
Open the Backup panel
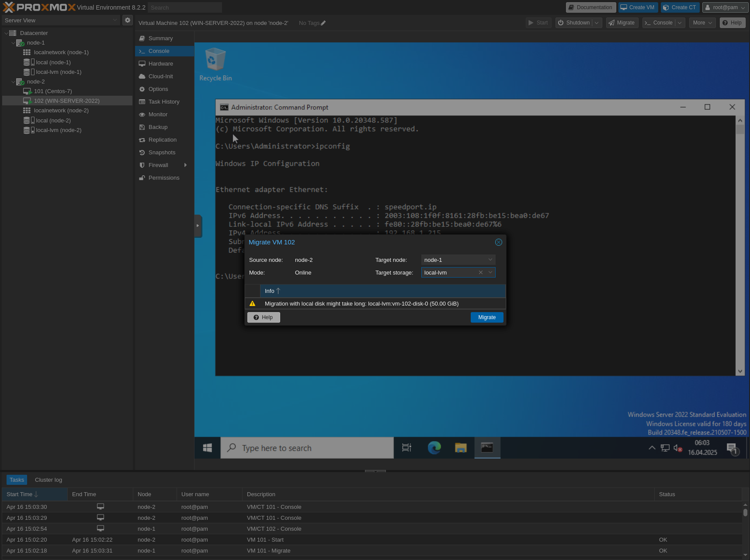point(157,127)
